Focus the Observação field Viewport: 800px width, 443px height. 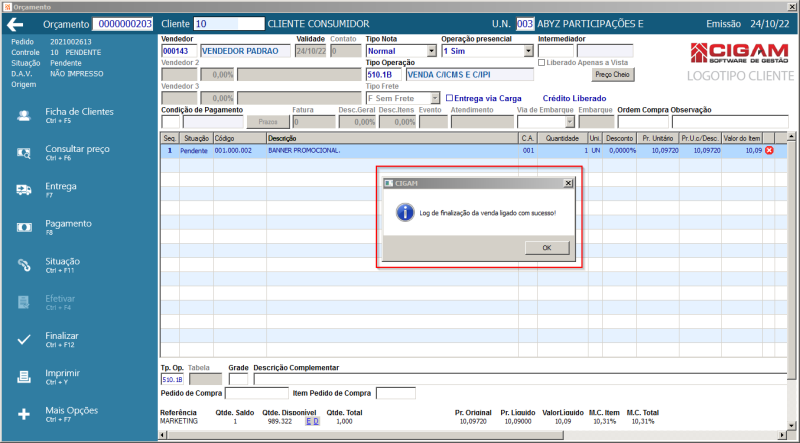coord(730,122)
